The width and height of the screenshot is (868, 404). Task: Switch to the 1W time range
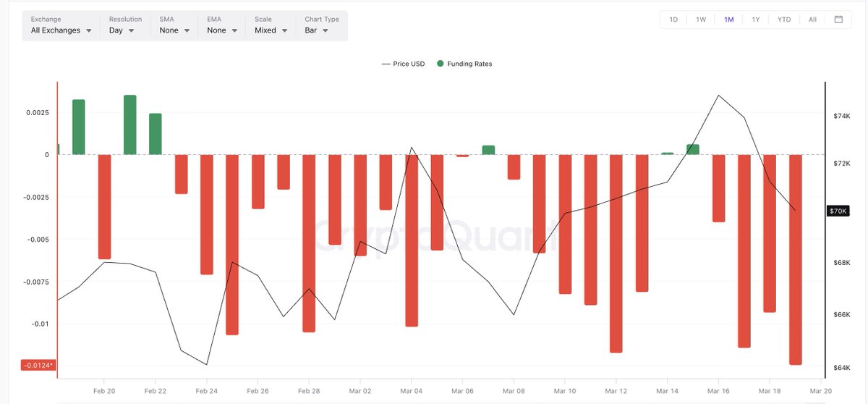(x=701, y=20)
